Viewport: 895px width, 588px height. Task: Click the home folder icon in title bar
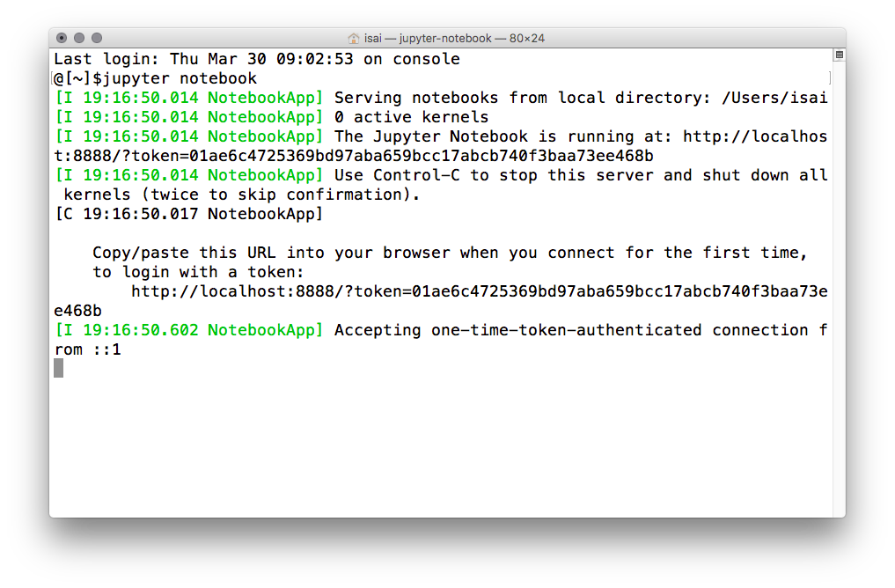pyautogui.click(x=354, y=38)
